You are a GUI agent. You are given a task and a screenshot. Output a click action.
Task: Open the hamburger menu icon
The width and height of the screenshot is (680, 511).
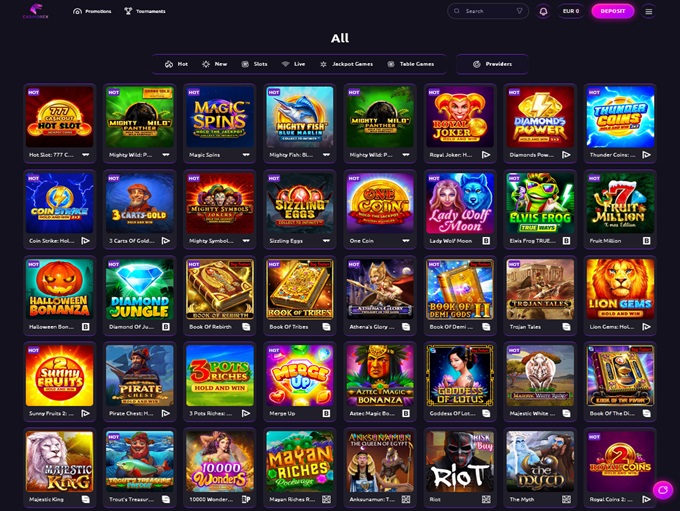click(648, 11)
